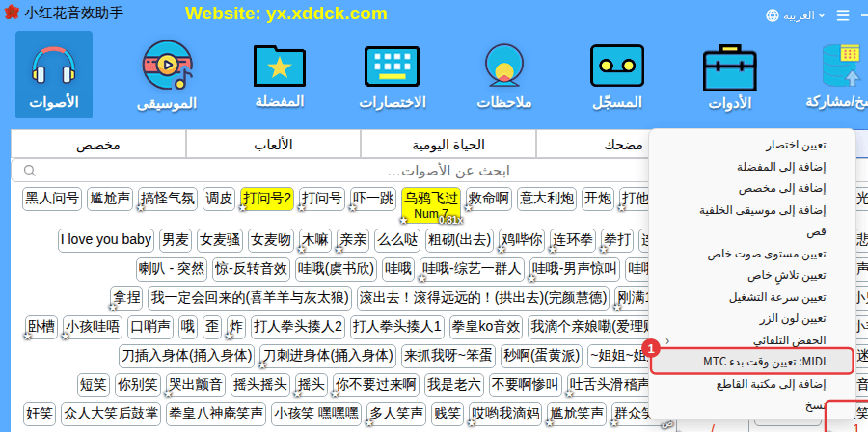Screen dimensions: 868x432
Task: Play the 来抓我呀~笨蛋 sound
Action: tap(448, 355)
